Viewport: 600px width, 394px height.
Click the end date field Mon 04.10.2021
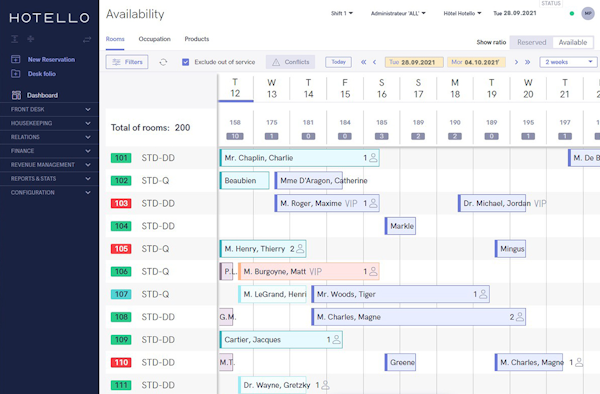pos(476,62)
